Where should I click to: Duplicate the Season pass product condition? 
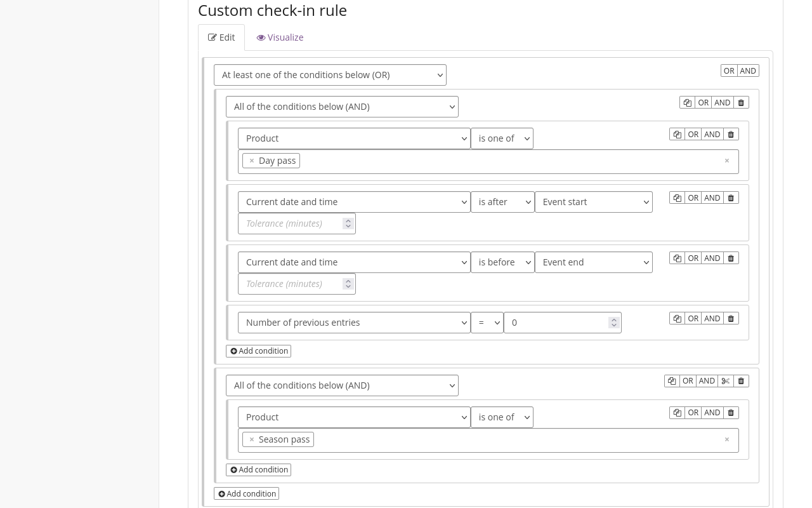[677, 413]
